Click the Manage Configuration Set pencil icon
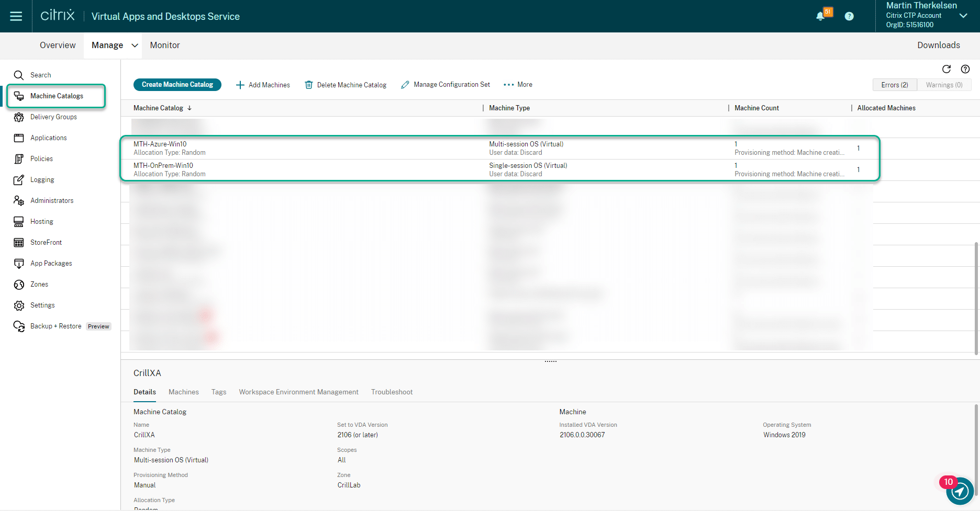This screenshot has height=511, width=980. pyautogui.click(x=405, y=85)
